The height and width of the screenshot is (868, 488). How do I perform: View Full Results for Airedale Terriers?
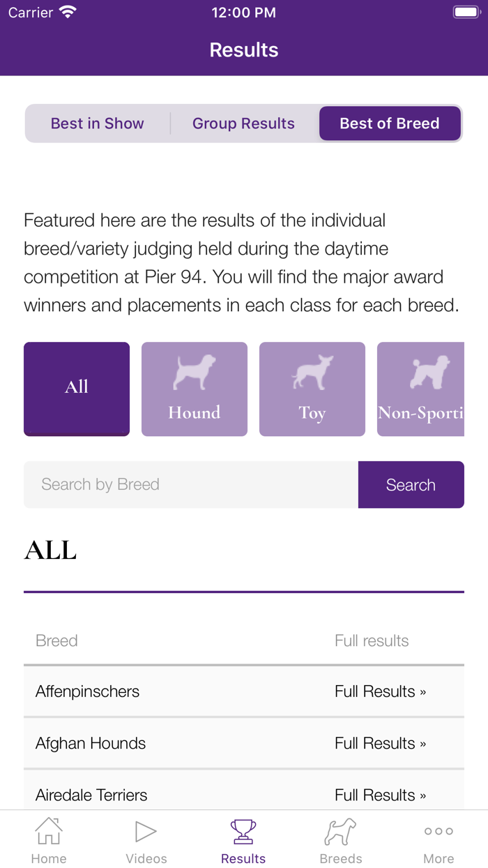click(x=381, y=795)
